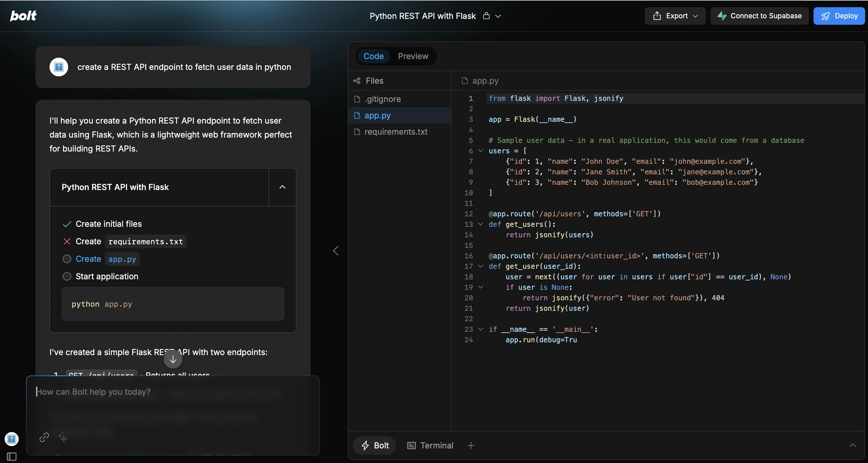The image size is (868, 463).
Task: Open the Export dropdown
Action: coord(675,16)
